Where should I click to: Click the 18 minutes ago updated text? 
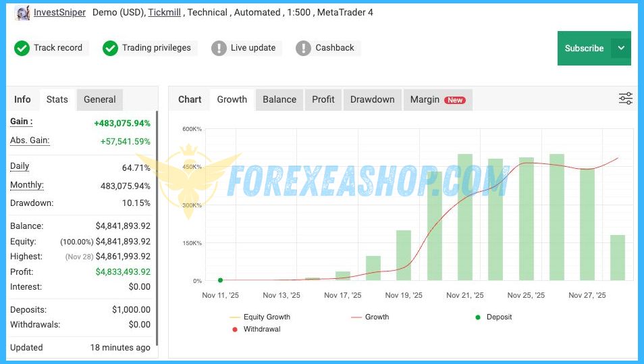120,348
